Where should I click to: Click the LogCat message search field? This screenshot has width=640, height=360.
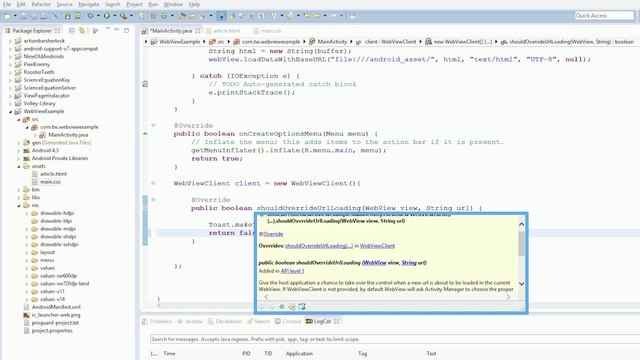395,339
